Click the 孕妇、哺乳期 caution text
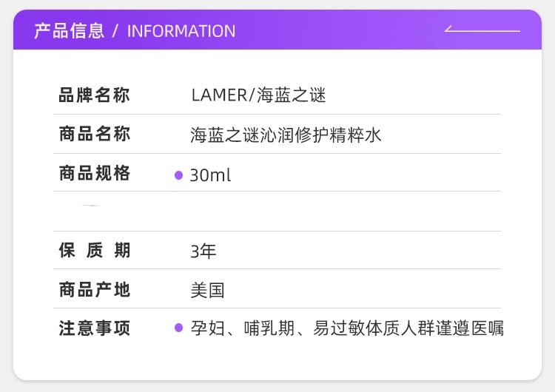This screenshot has height=392, width=555. [x=346, y=328]
